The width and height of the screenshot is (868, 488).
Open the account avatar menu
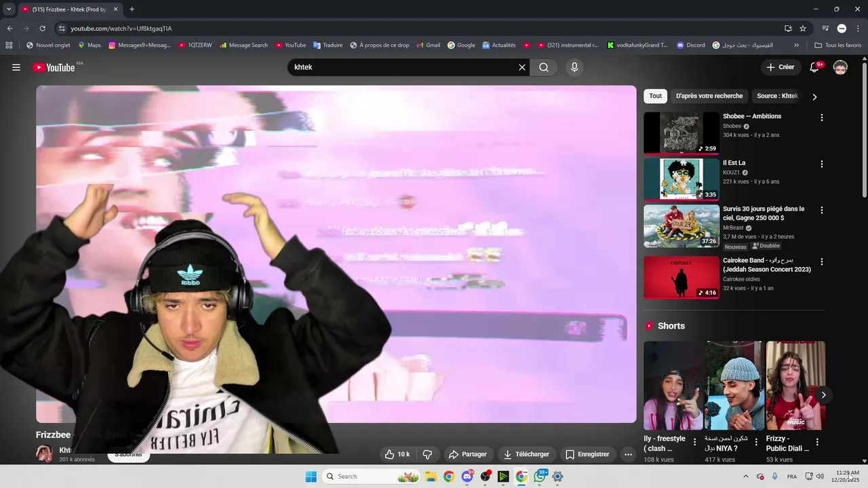point(840,67)
